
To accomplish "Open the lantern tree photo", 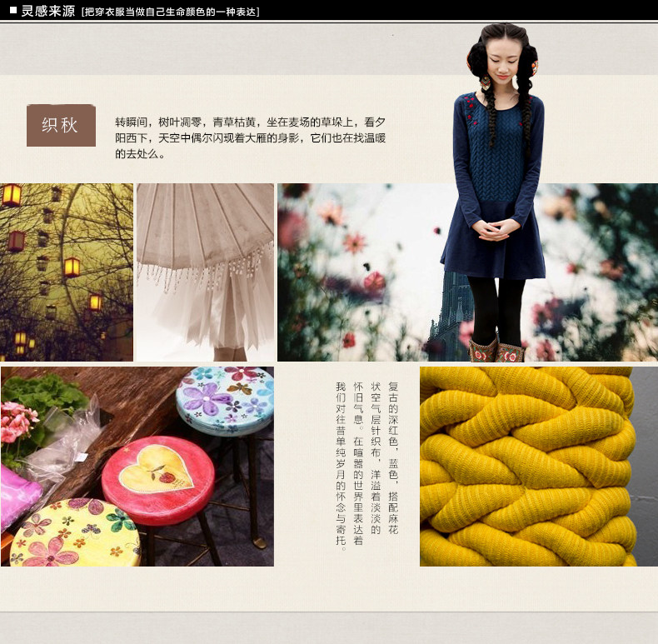I will tap(67, 272).
